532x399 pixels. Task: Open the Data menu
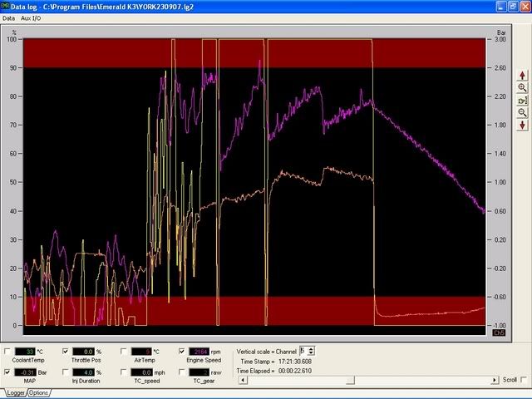pyautogui.click(x=10, y=17)
